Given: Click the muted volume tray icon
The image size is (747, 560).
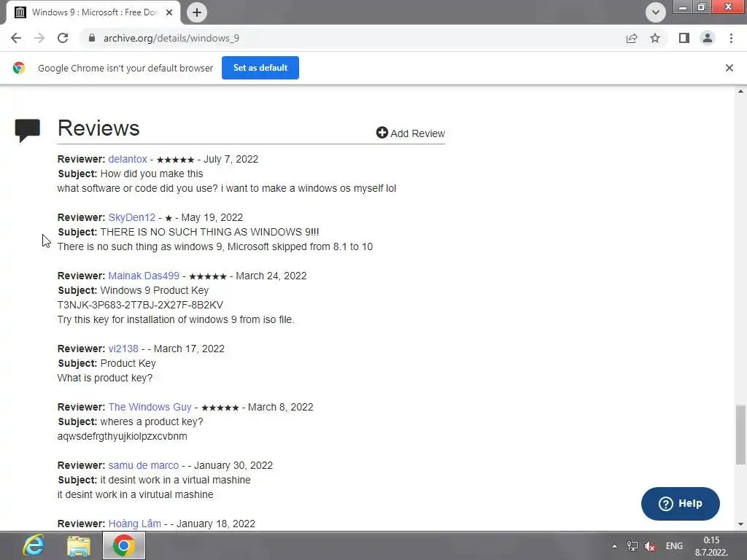Looking at the screenshot, I should click(650, 546).
